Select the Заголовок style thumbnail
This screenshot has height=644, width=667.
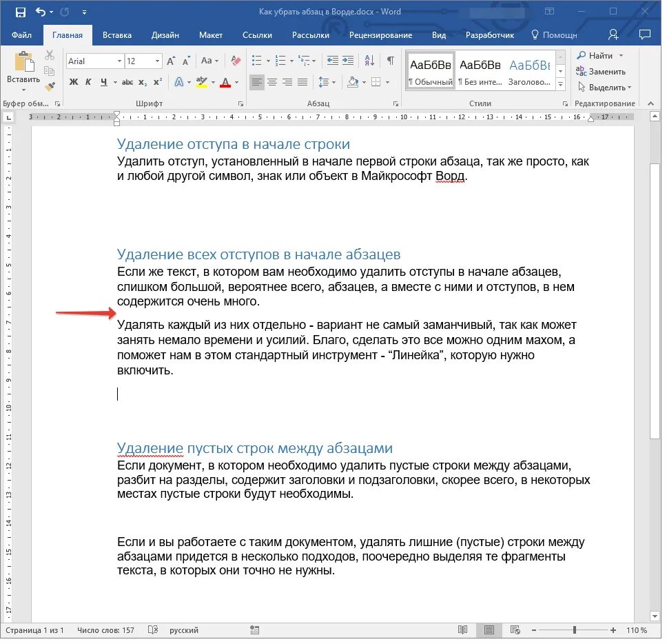point(530,72)
